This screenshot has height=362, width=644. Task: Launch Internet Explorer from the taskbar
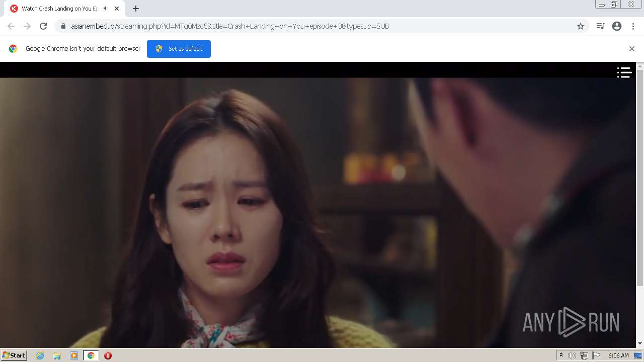coord(40,355)
